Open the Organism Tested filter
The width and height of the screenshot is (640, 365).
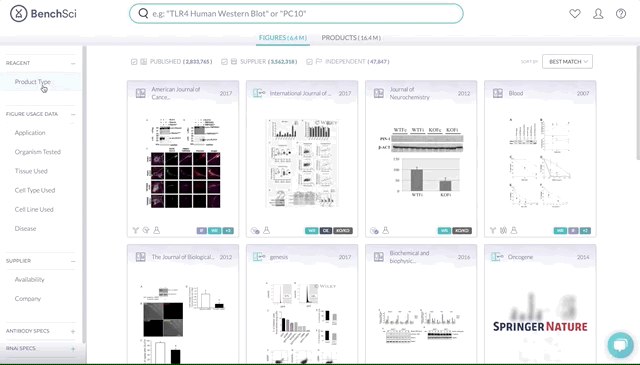38,152
